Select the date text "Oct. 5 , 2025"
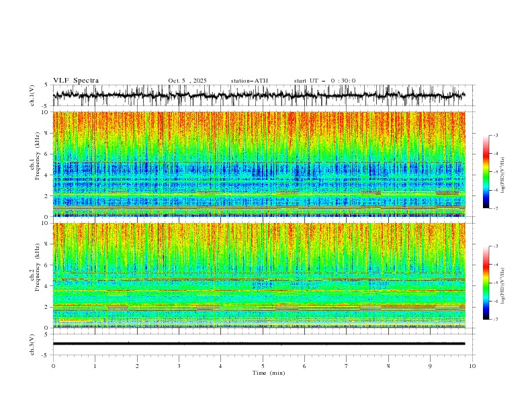This screenshot has width=532, height=411. click(187, 81)
